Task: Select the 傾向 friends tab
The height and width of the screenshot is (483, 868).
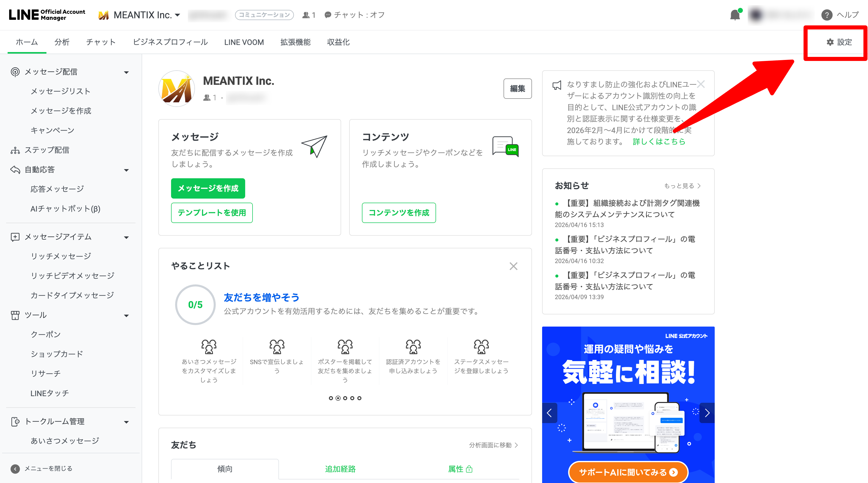Action: click(x=225, y=469)
